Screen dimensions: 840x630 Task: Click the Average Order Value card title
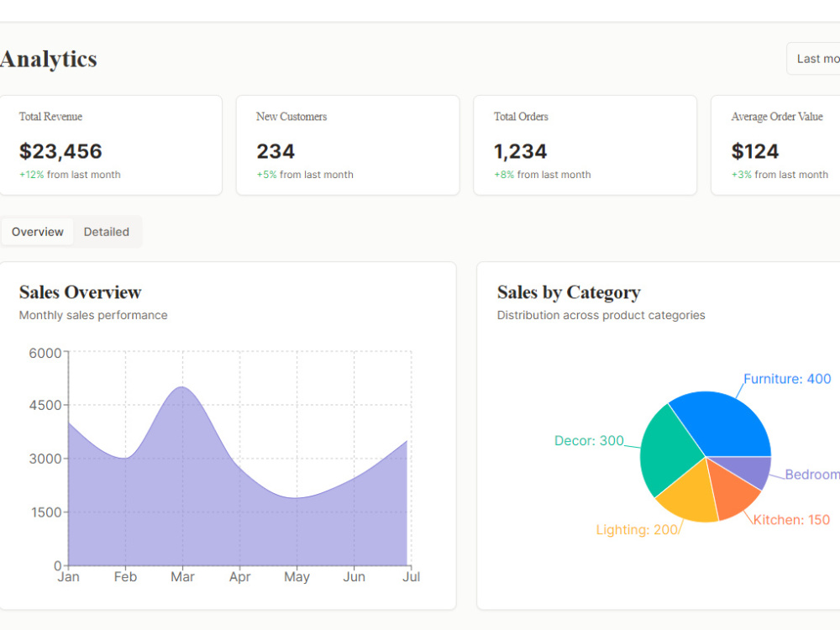click(777, 117)
